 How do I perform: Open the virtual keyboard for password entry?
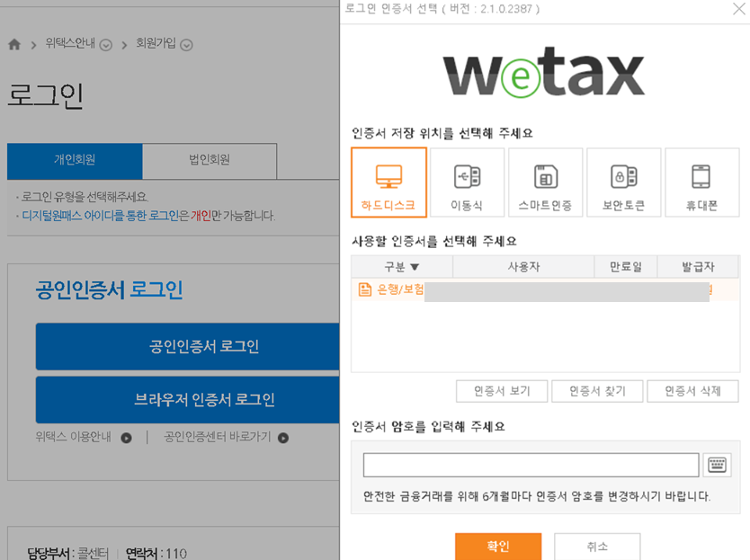717,465
